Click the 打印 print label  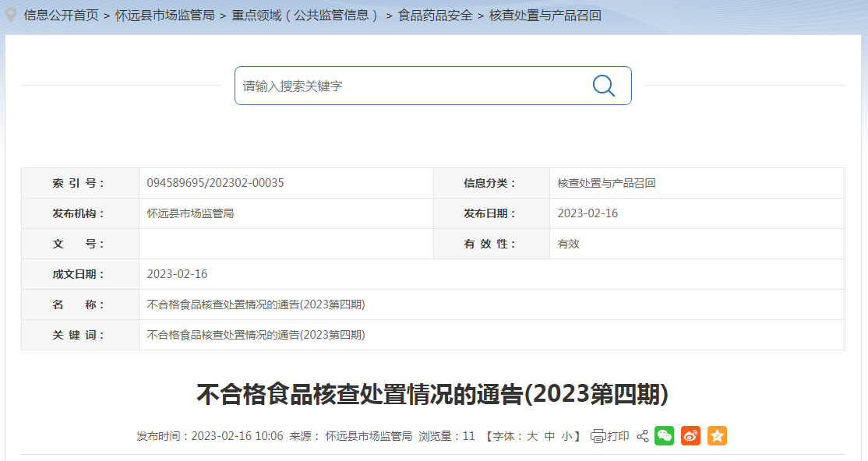(618, 437)
